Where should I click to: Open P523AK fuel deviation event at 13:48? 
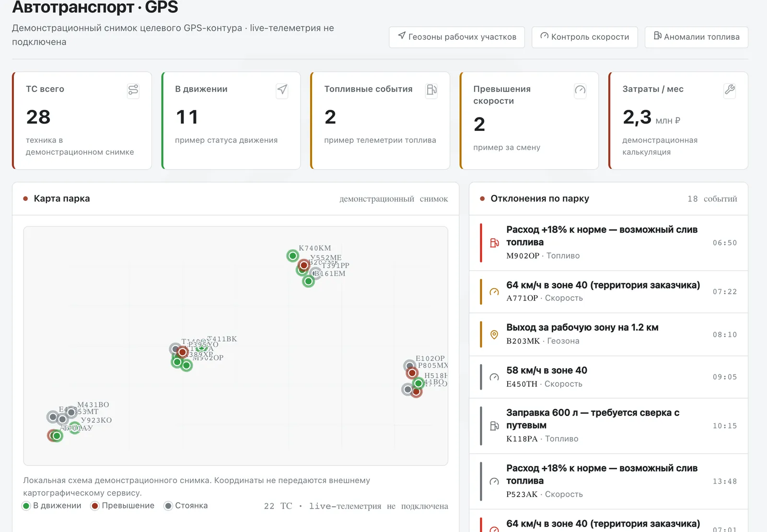[x=608, y=481]
